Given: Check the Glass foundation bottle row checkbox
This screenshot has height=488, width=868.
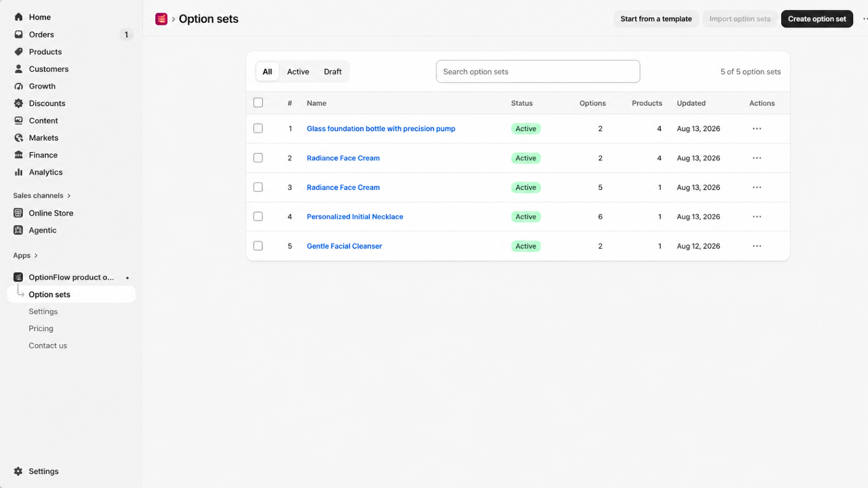Looking at the screenshot, I should pos(258,129).
